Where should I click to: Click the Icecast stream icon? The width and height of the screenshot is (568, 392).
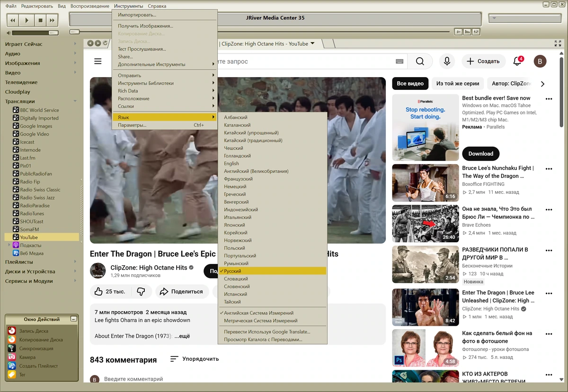pyautogui.click(x=16, y=142)
